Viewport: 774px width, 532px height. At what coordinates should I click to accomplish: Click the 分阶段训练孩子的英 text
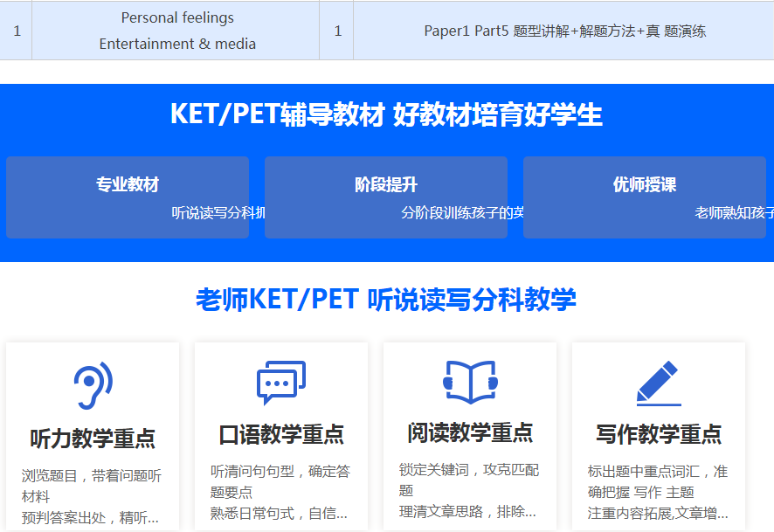click(x=462, y=212)
